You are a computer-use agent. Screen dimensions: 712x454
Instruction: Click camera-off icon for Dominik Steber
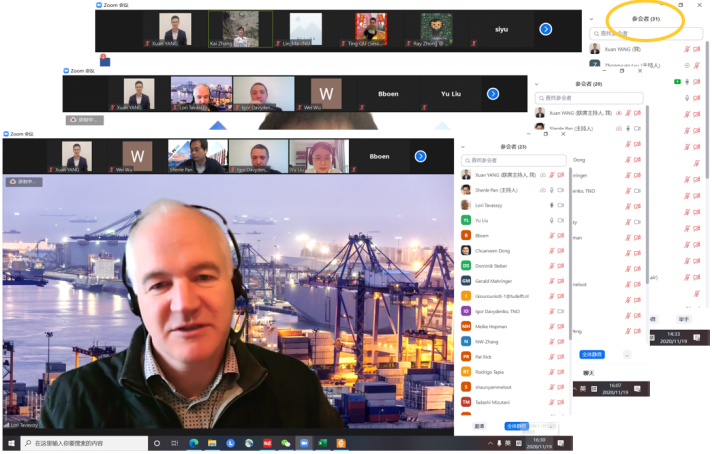click(561, 266)
